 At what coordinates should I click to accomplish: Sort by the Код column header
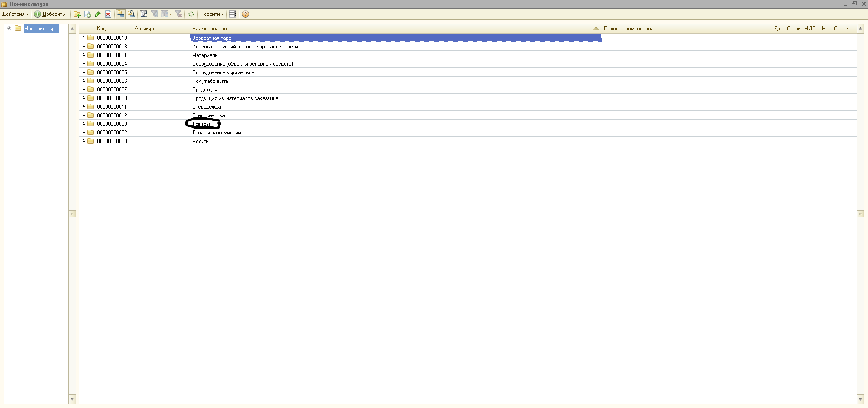[x=113, y=29]
